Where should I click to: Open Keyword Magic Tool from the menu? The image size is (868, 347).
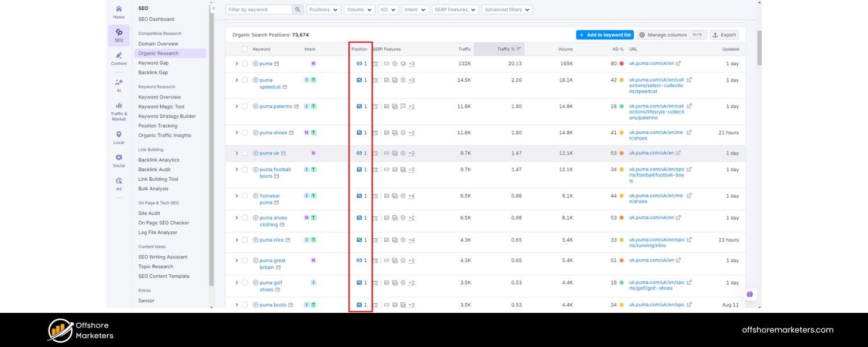(x=161, y=106)
